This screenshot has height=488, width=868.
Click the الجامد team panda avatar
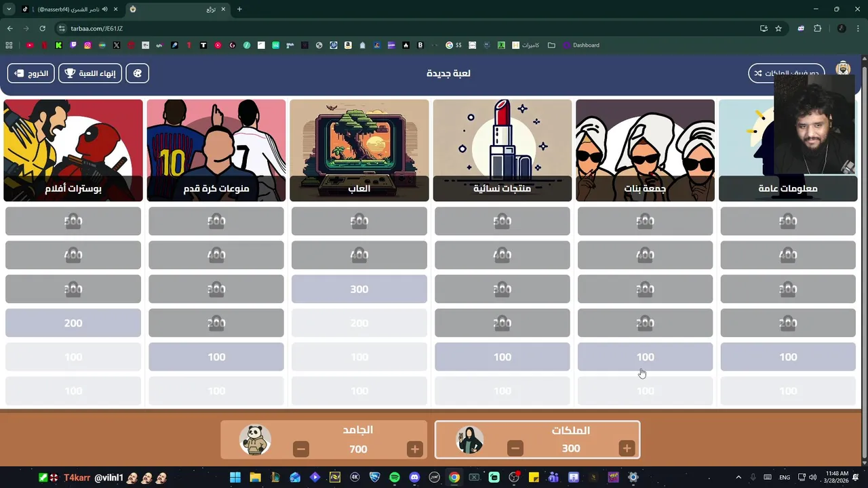256,440
